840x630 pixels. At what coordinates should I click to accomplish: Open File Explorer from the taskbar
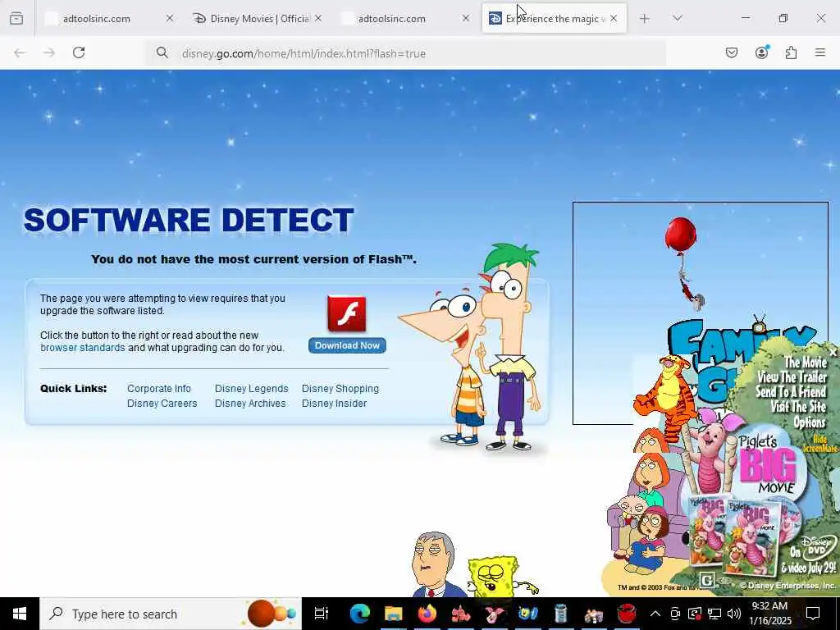click(x=393, y=614)
